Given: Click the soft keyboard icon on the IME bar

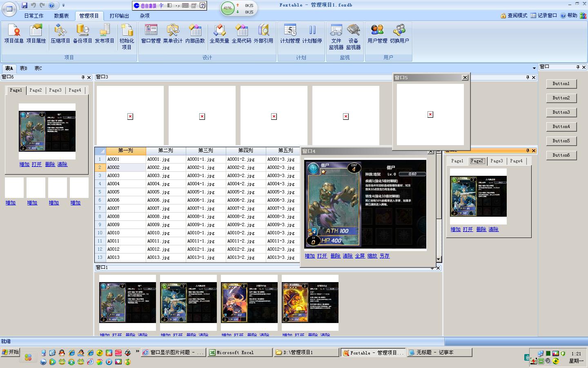Looking at the screenshot, I should [x=185, y=6].
